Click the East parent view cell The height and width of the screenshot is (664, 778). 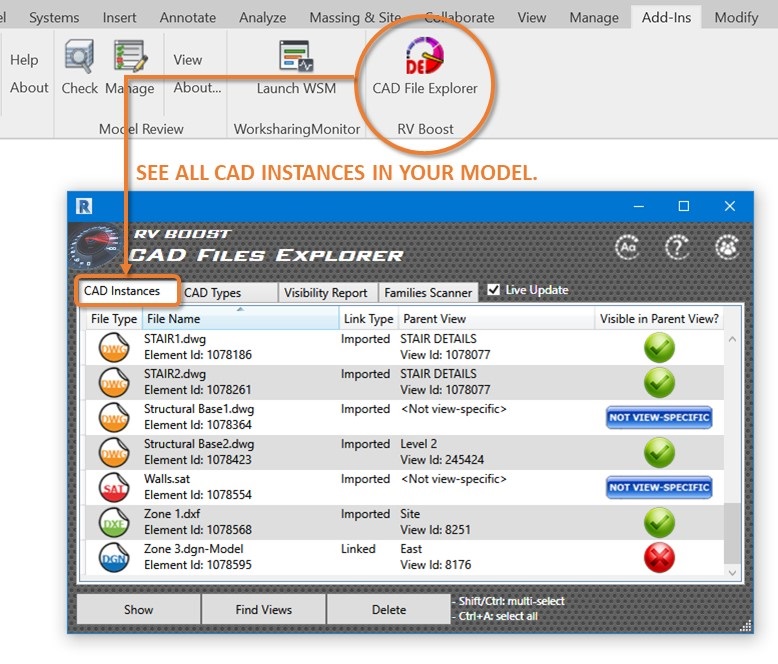[x=411, y=549]
